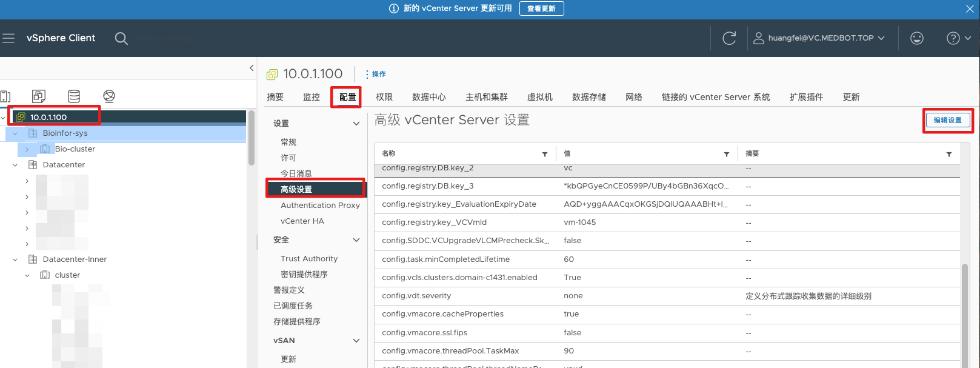Select Bio-cluster in inventory tree
Viewport: 980px width, 368px height.
coord(75,149)
